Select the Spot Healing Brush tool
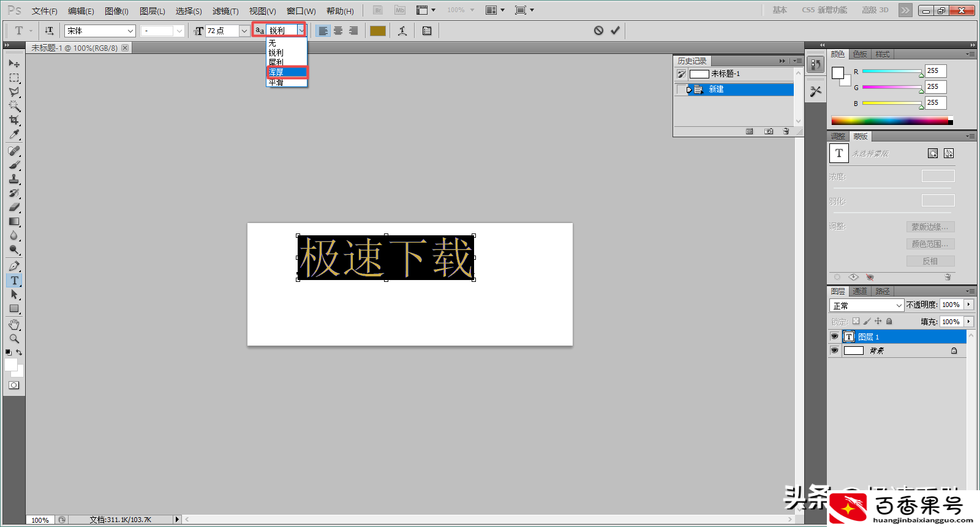The image size is (980, 527). coord(14,151)
